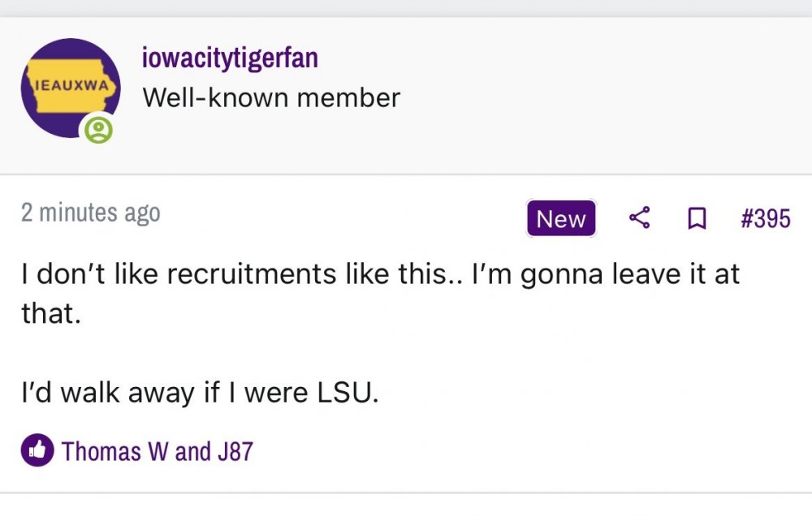Open J87's profile from reactions
This screenshot has width=812, height=516.
235,451
